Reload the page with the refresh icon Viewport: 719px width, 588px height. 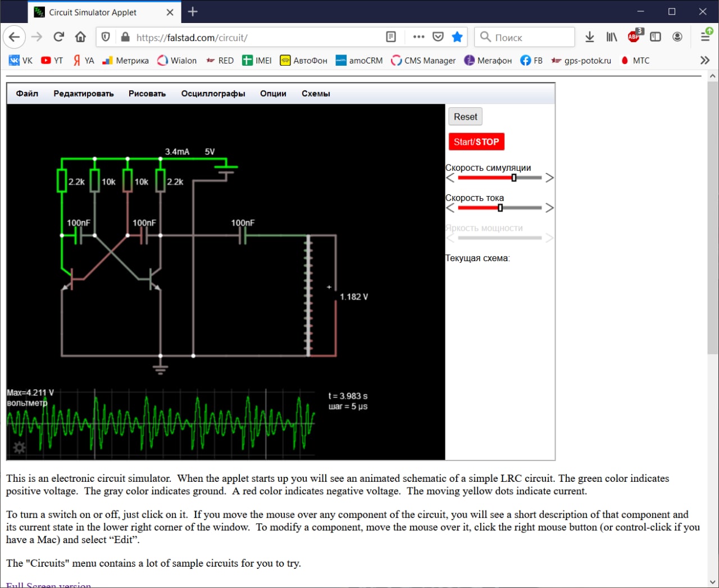[x=58, y=37]
